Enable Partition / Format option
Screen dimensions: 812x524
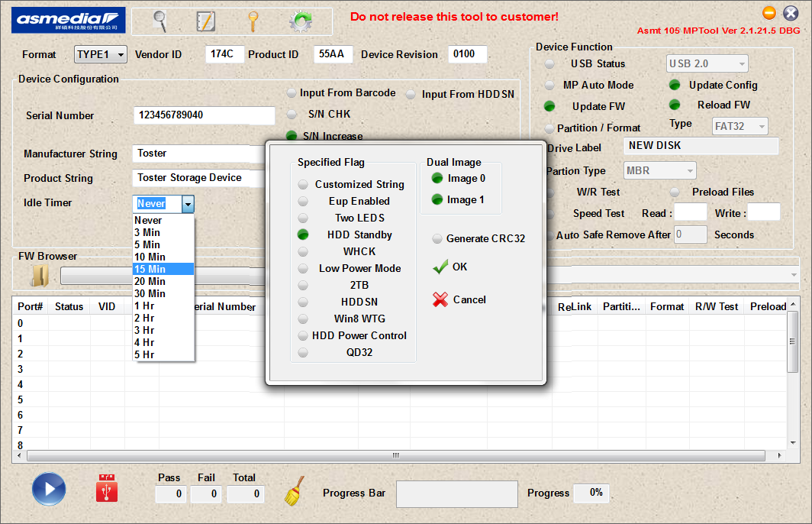[x=549, y=128]
